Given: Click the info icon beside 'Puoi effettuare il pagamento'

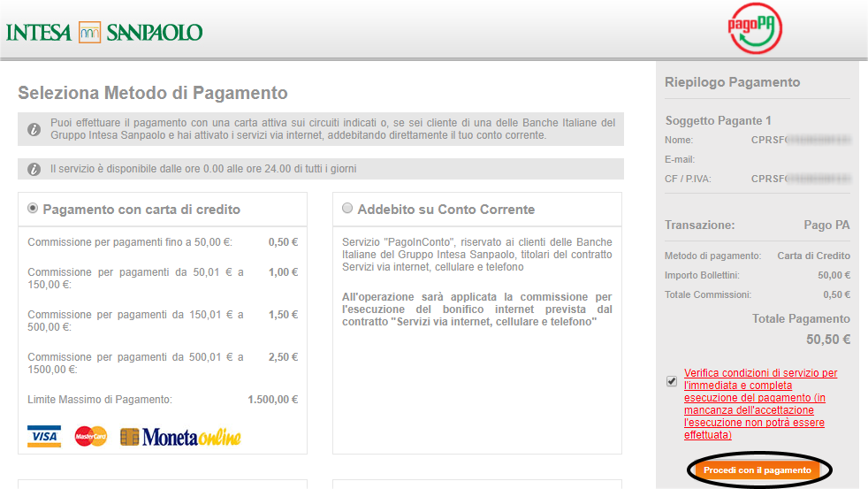Looking at the screenshot, I should pos(34,130).
